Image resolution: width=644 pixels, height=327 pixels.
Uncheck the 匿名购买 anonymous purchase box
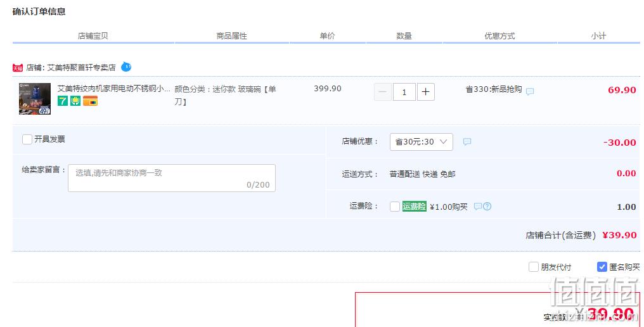point(602,267)
